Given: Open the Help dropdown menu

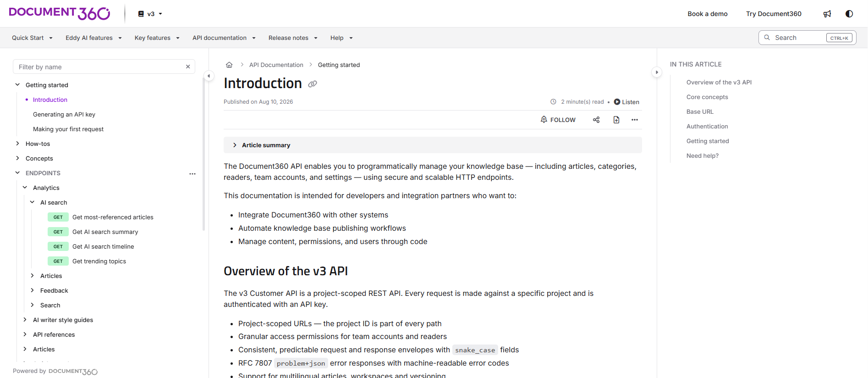Looking at the screenshot, I should [341, 38].
